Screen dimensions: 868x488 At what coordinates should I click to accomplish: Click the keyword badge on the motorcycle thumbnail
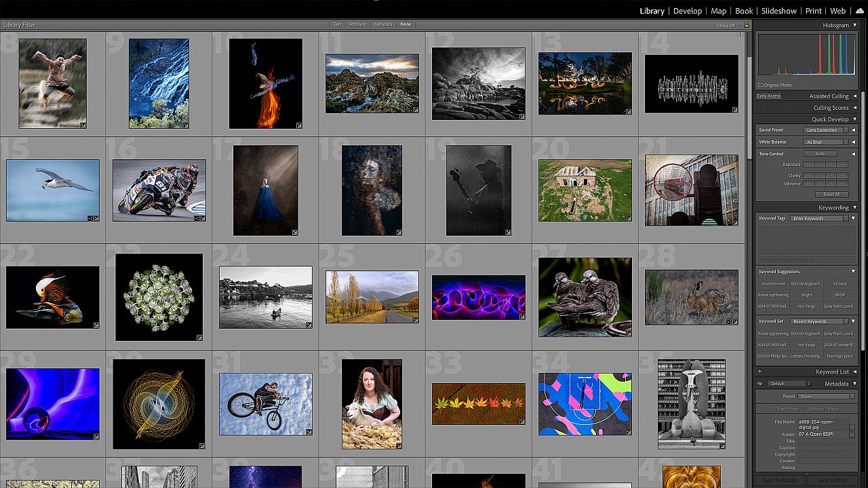(197, 218)
